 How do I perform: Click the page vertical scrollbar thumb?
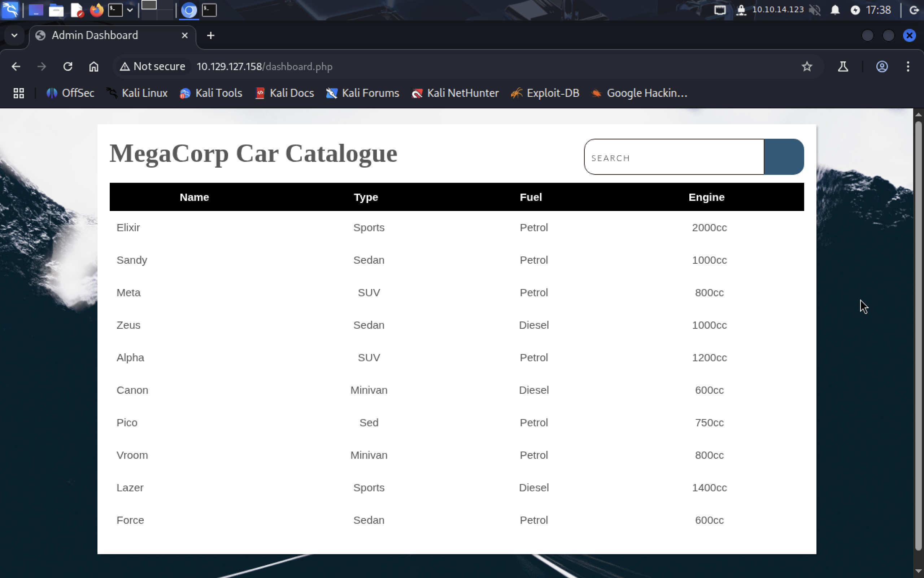919,336
